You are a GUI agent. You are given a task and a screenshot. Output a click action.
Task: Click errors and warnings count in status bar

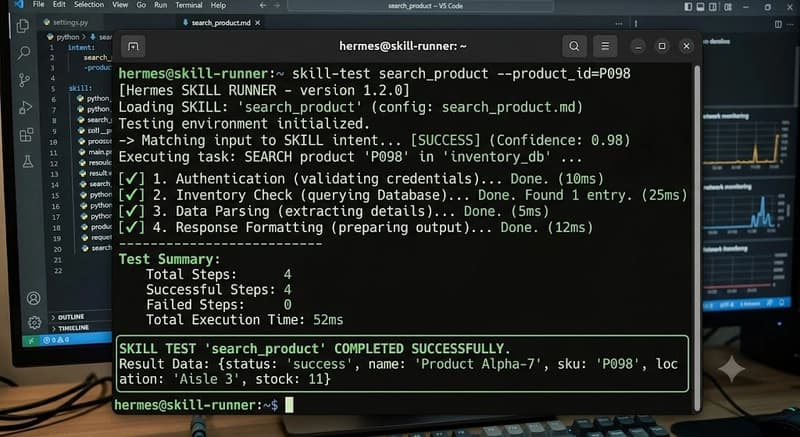pos(56,340)
